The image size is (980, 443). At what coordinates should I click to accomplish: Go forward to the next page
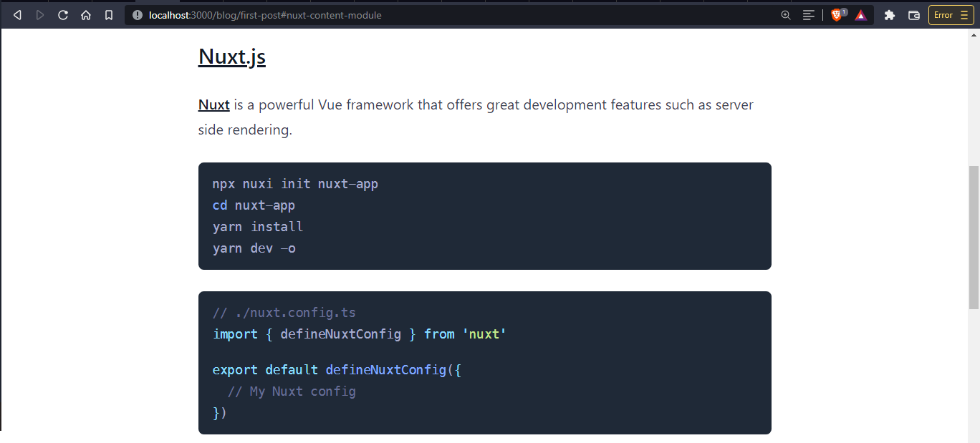pos(40,15)
